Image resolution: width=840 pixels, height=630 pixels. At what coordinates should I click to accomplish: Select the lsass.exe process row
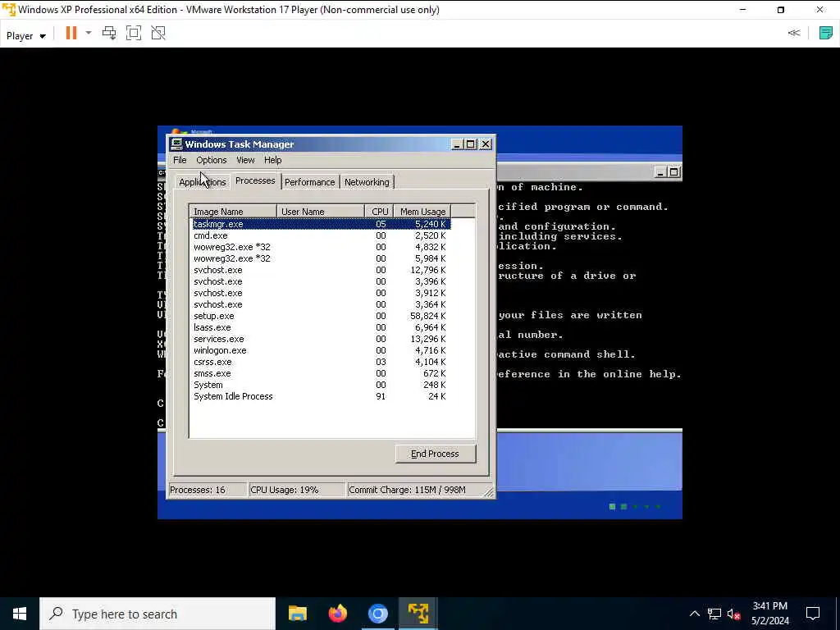(x=322, y=327)
